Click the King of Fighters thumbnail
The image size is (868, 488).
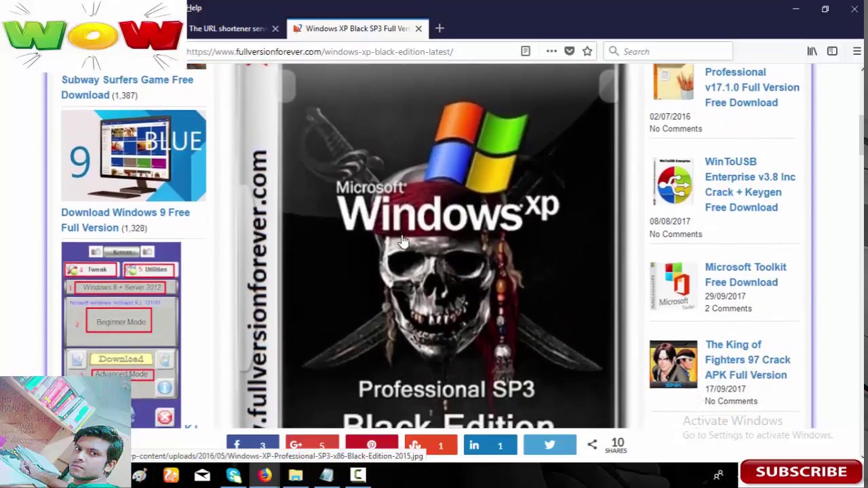673,364
